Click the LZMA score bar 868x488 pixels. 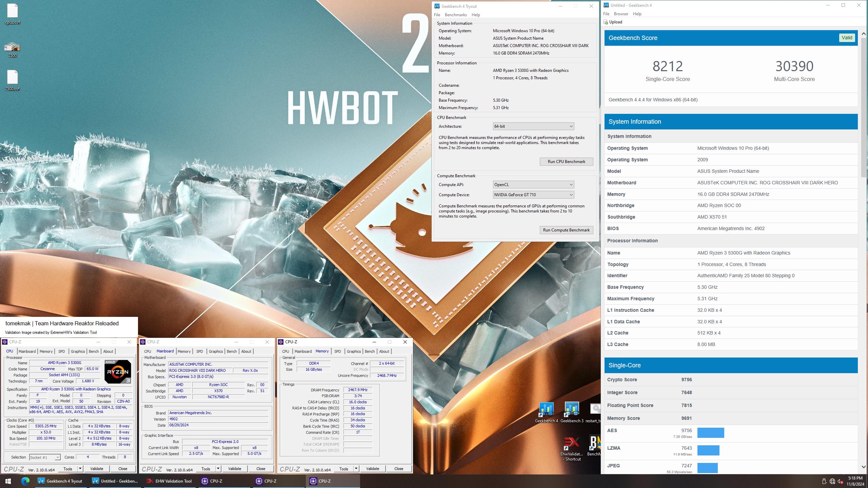708,450
